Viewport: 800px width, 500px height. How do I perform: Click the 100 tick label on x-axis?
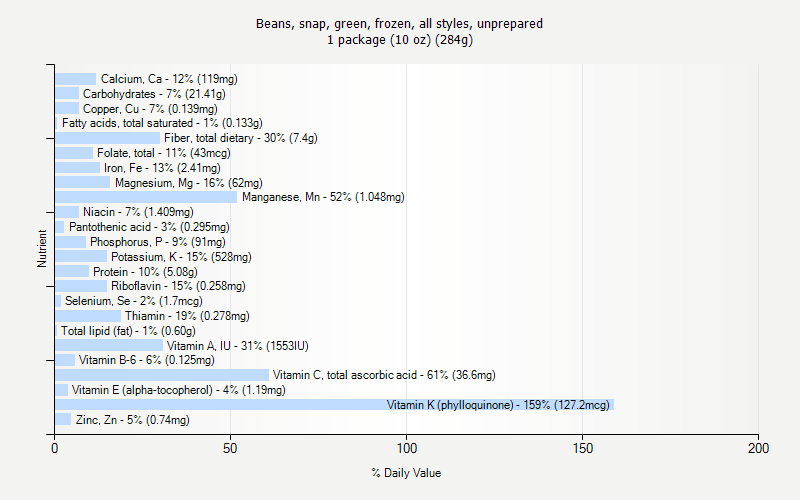point(407,448)
